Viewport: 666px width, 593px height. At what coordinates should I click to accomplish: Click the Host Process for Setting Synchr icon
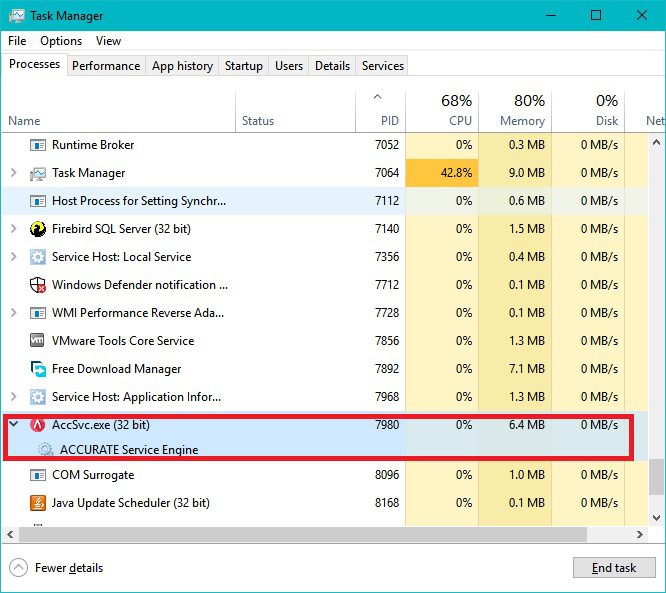pos(38,201)
